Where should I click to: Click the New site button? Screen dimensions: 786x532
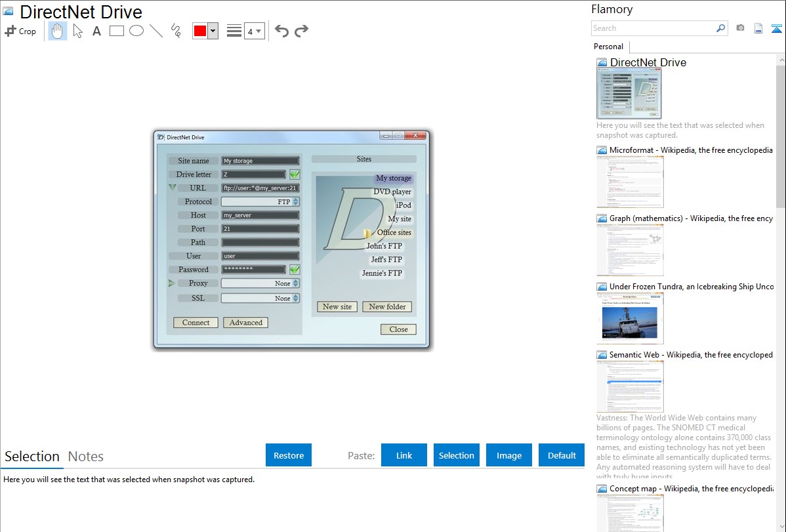click(x=337, y=306)
